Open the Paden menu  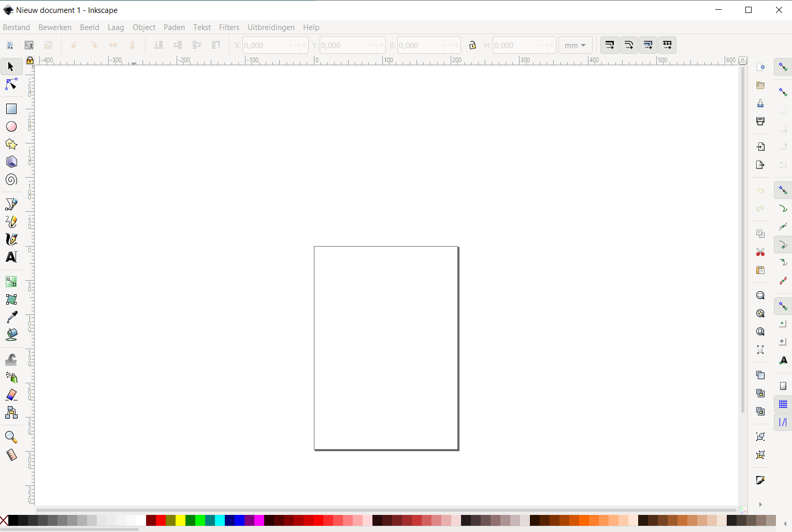(x=174, y=27)
